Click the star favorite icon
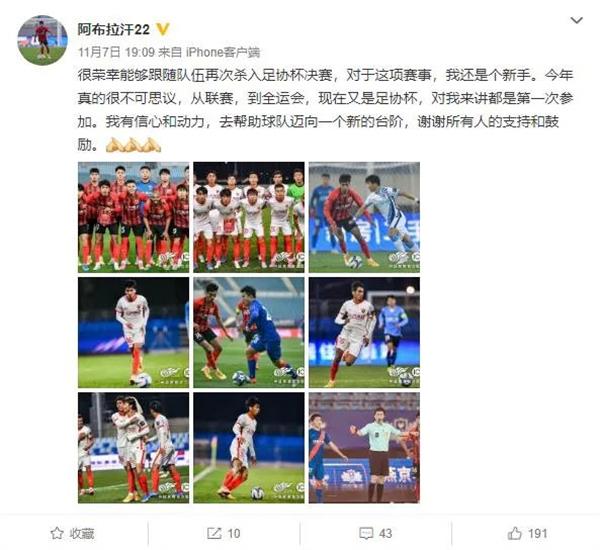Viewport: 600px width, 550px height. point(57,533)
